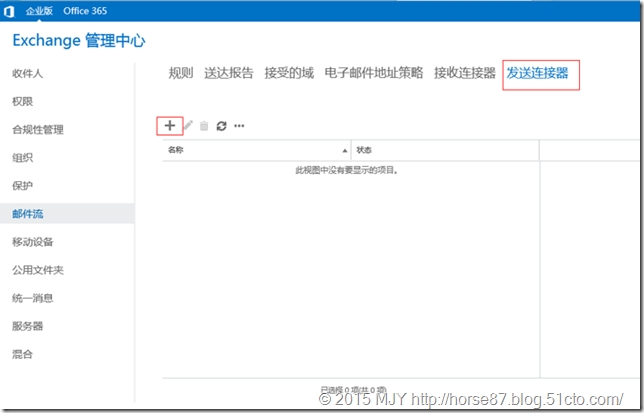Screen dimensions: 644x413
Task: Select the 发送连接器 tab
Action: point(538,73)
